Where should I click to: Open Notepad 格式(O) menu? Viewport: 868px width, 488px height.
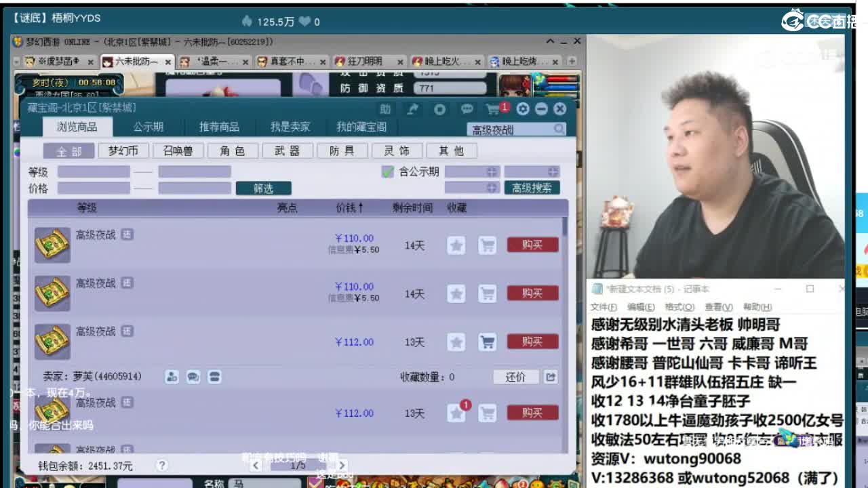click(680, 307)
